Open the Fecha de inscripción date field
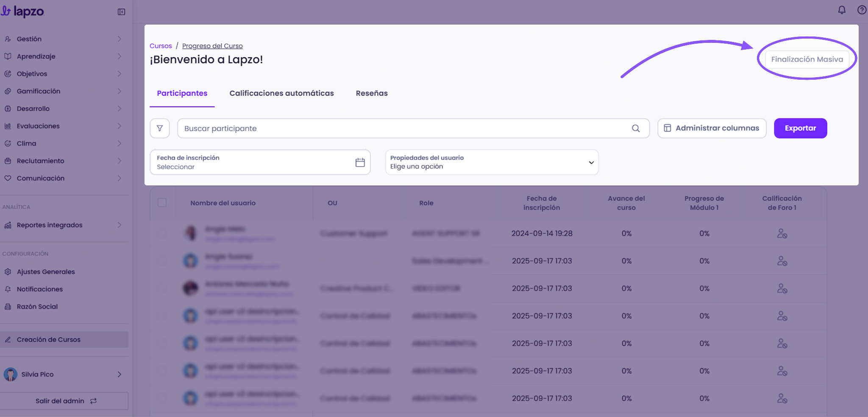The width and height of the screenshot is (868, 417). tap(260, 162)
